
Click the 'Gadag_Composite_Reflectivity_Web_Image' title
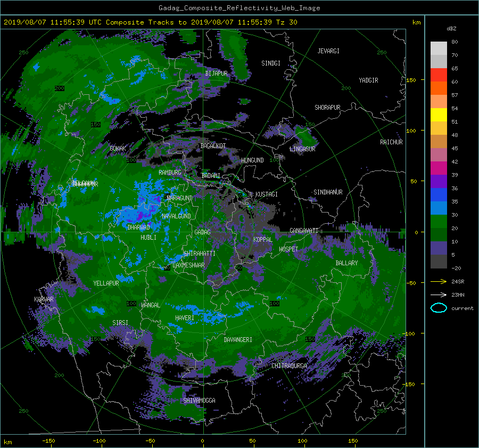pyautogui.click(x=239, y=8)
